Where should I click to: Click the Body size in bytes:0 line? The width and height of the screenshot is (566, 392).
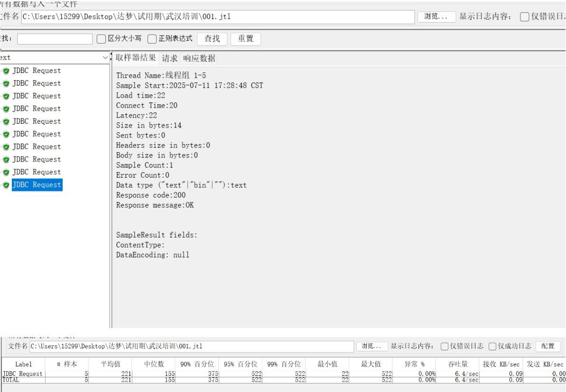click(x=157, y=155)
